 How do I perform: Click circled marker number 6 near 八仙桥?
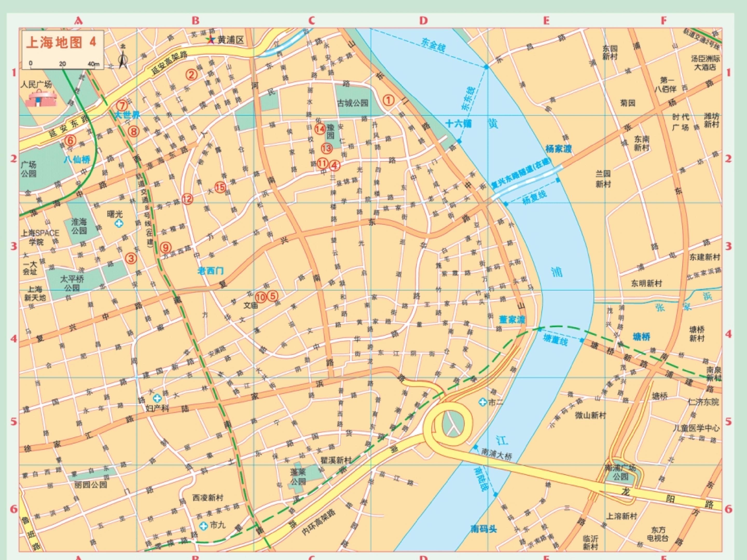point(70,140)
